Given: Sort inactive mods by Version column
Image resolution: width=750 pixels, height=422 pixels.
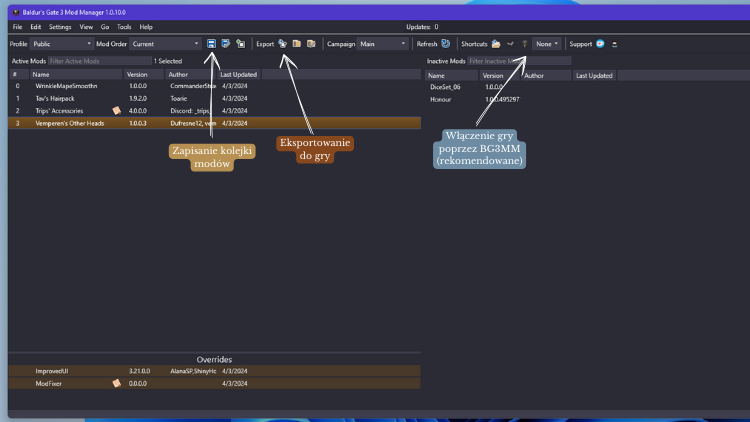Looking at the screenshot, I should coord(499,75).
